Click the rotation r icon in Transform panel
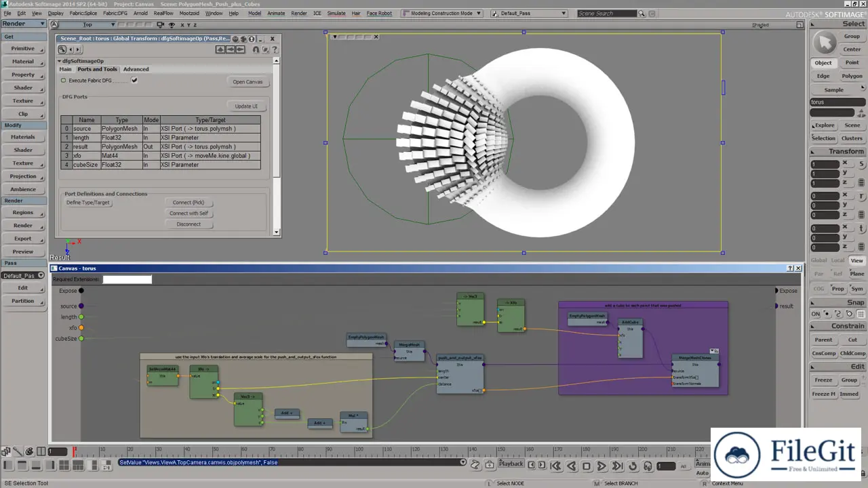Screen dimensions: 868x488 (x=862, y=196)
